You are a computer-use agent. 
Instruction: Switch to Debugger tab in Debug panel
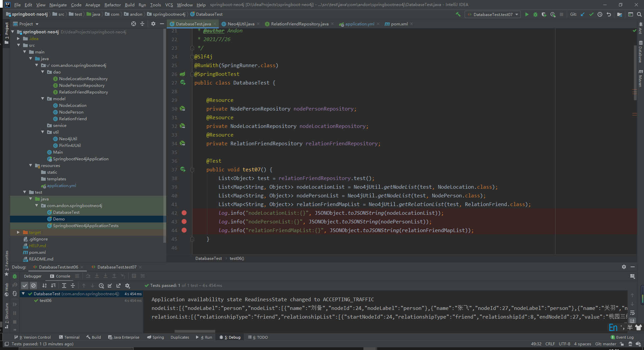33,276
